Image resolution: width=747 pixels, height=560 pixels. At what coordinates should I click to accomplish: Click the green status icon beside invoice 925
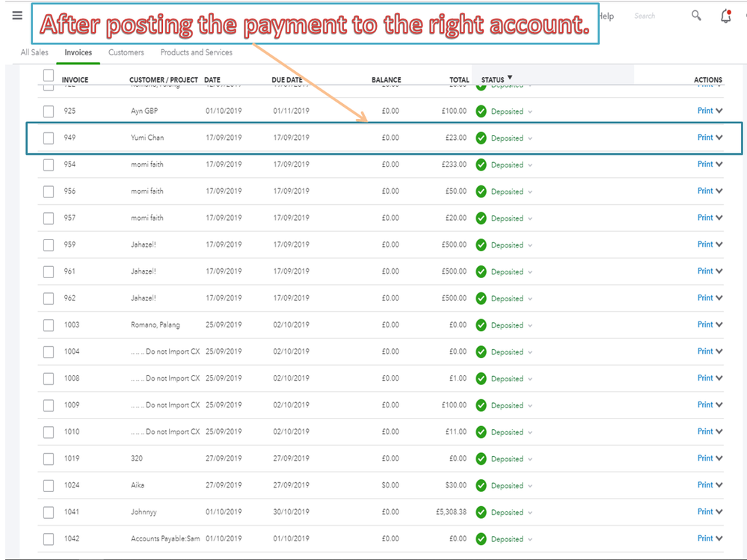(x=481, y=111)
